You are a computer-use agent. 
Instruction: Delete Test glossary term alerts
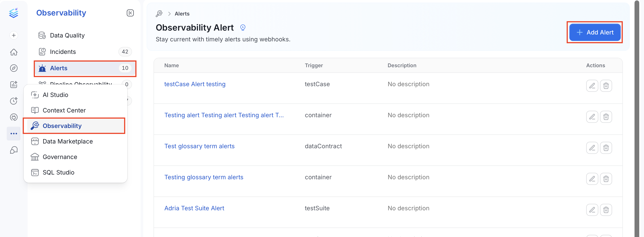[606, 148]
